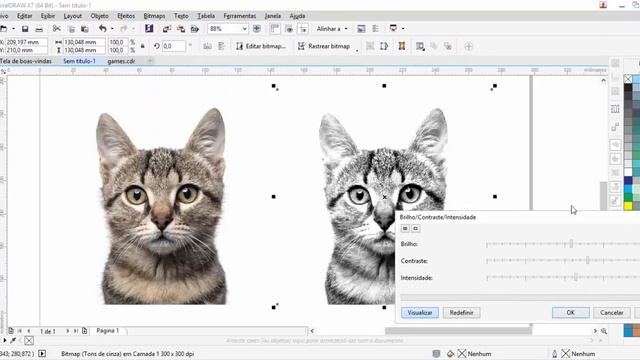Expand the Alinhar a dropdown
Viewport: 640px width, 360px height.
click(x=346, y=29)
